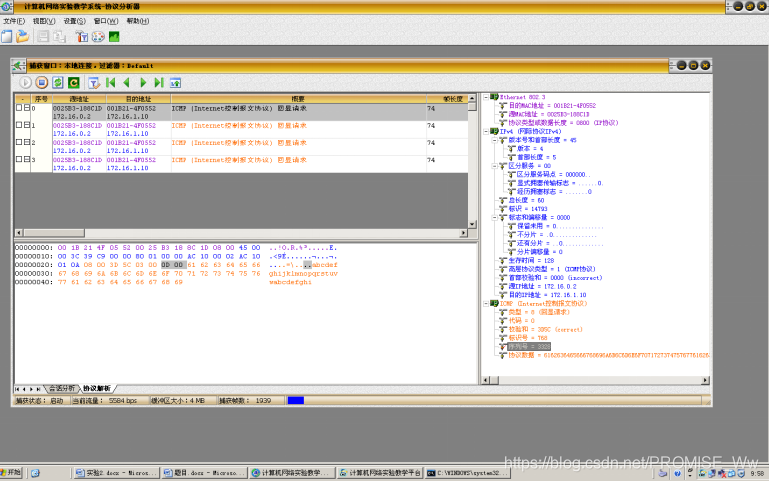Click the go-to frame icon with up arrow
769x482 pixels.
pos(175,82)
